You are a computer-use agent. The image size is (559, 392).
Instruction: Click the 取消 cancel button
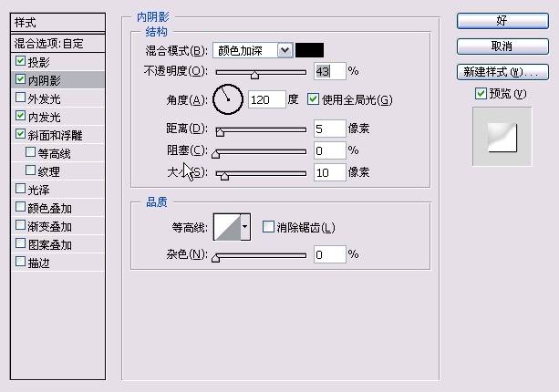point(502,46)
